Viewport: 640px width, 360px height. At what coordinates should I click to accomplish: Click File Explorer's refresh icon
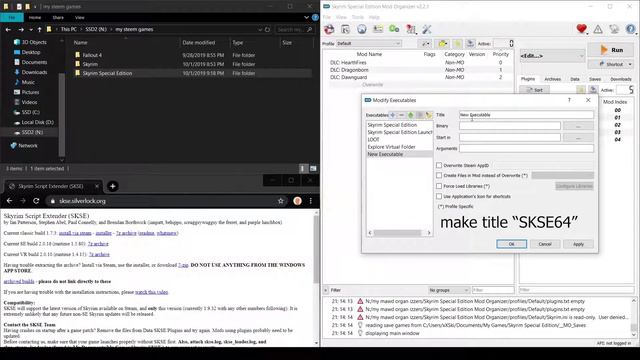267,29
